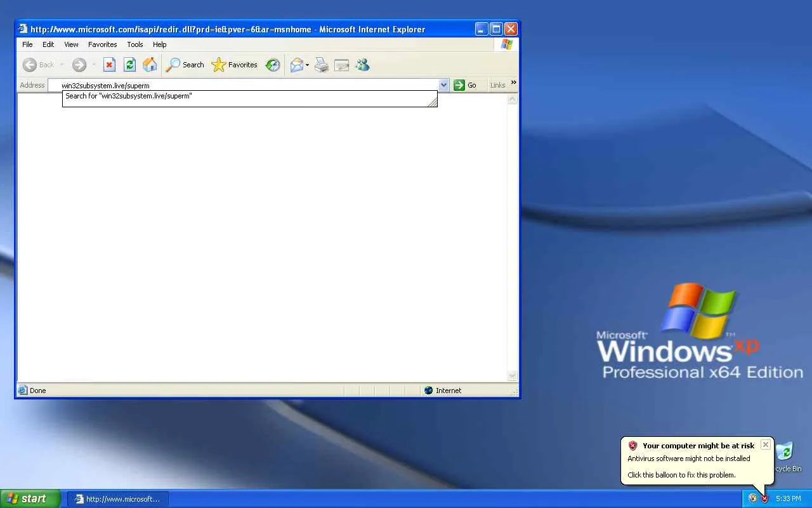
Task: Click the 'Done' status bar text
Action: 38,391
